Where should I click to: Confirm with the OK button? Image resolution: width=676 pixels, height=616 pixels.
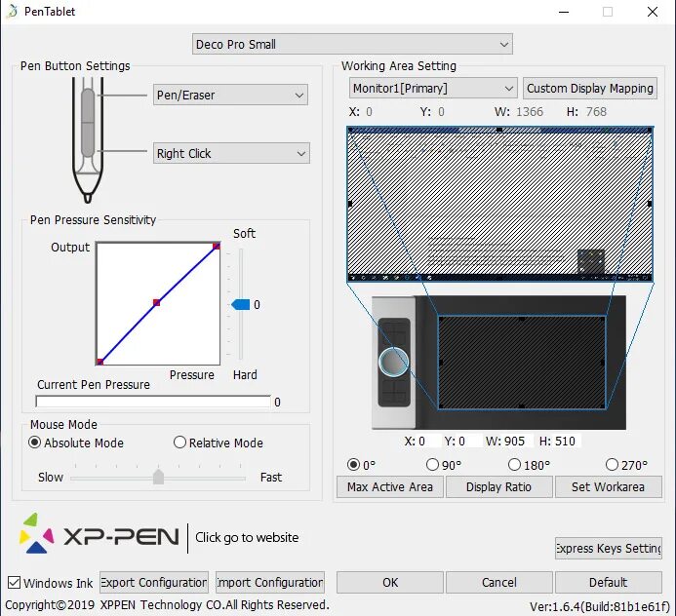pyautogui.click(x=390, y=583)
